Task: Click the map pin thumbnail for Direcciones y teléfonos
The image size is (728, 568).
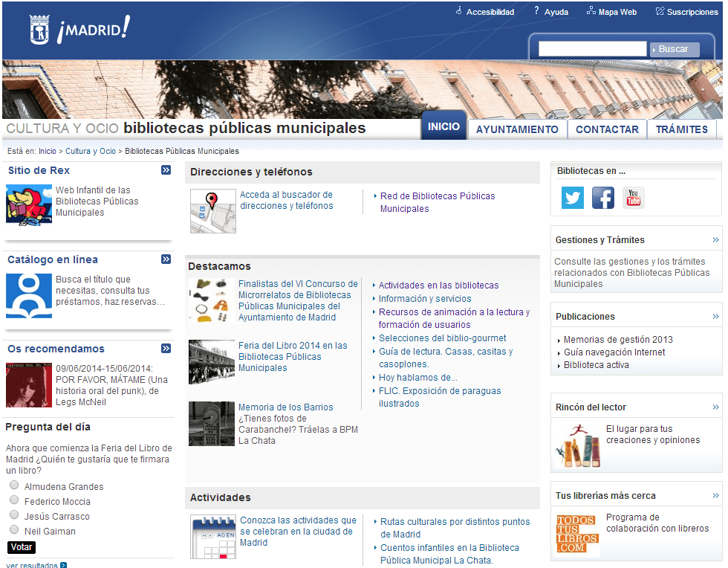Action: [213, 210]
